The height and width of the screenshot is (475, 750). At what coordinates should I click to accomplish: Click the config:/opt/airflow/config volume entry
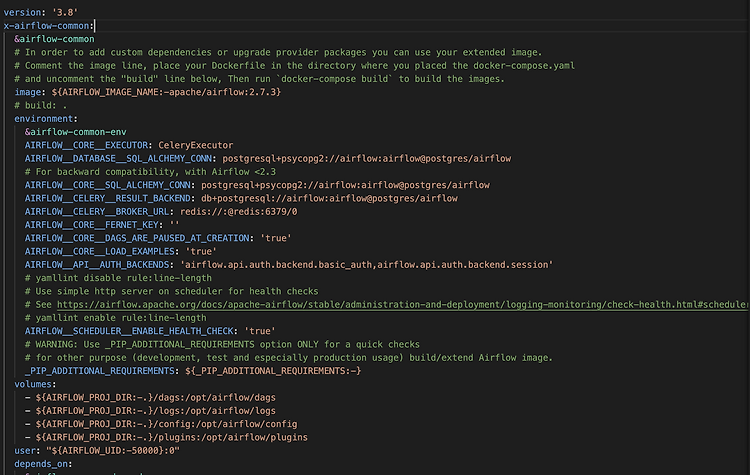[166, 424]
